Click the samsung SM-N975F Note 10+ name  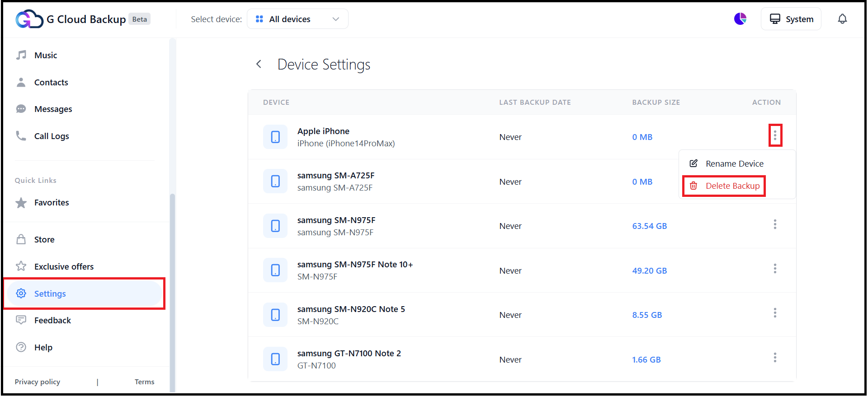[x=355, y=264]
